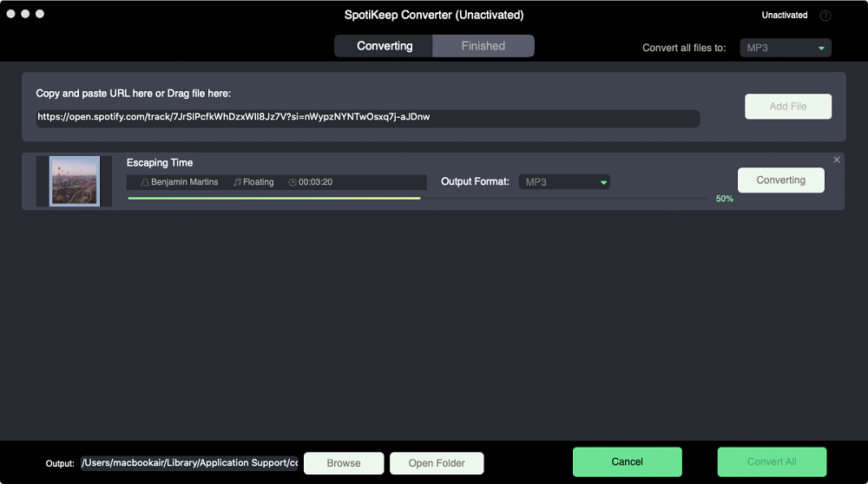Screen dimensions: 868x484
Task: Click the Add File button
Action: coord(788,106)
